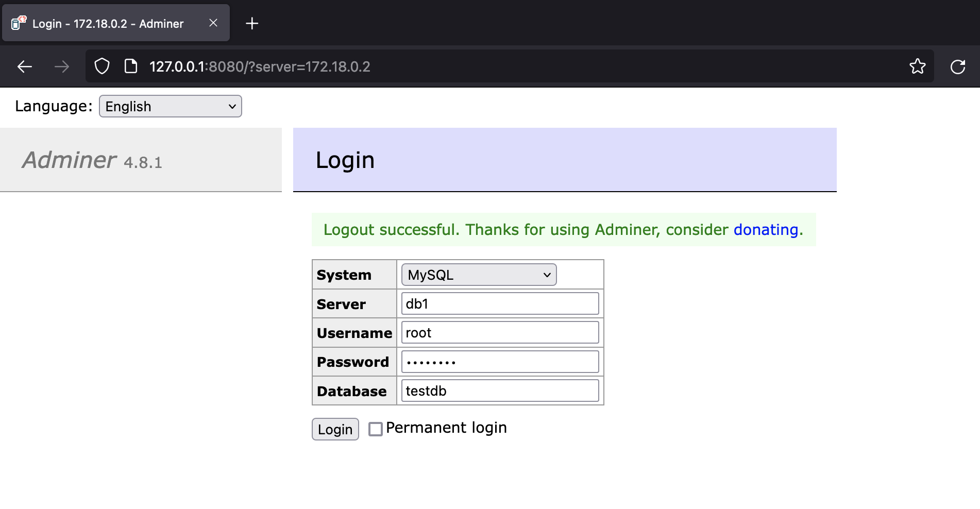
Task: Bookmark this page using the star icon
Action: 918,66
